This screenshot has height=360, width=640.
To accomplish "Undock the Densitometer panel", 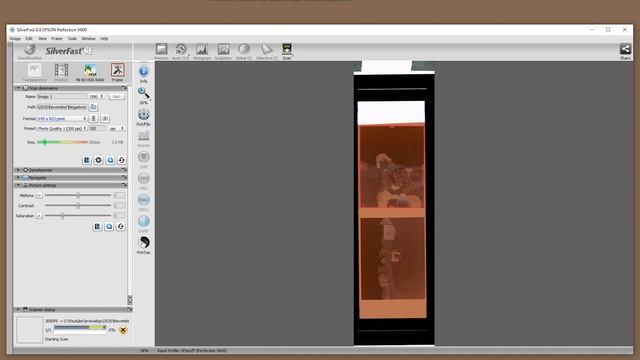I will 124,170.
